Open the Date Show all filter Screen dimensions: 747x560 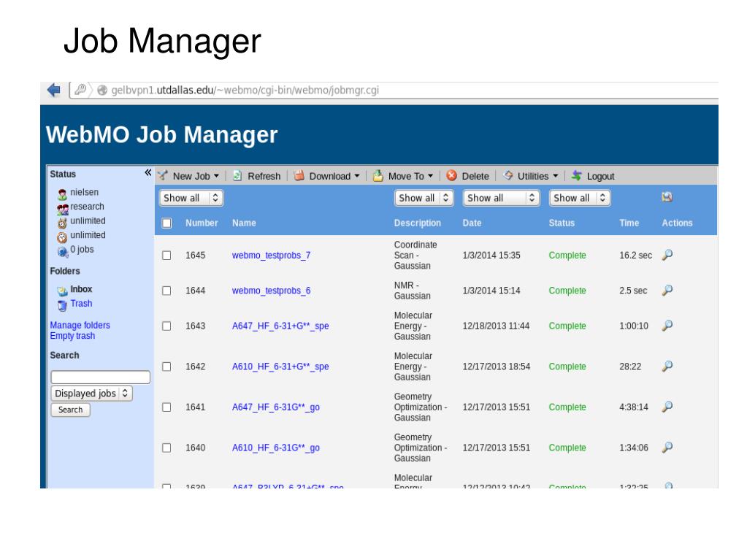tap(501, 198)
